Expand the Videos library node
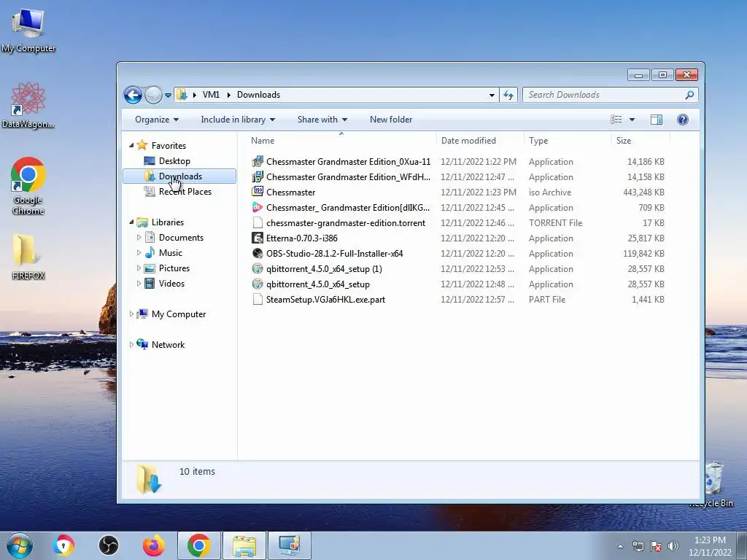747x560 pixels. pyautogui.click(x=139, y=284)
